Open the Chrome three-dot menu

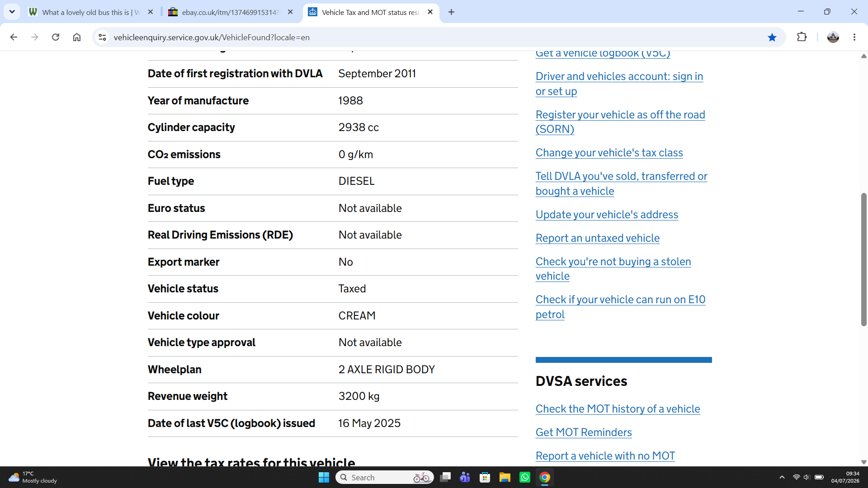tap(854, 37)
